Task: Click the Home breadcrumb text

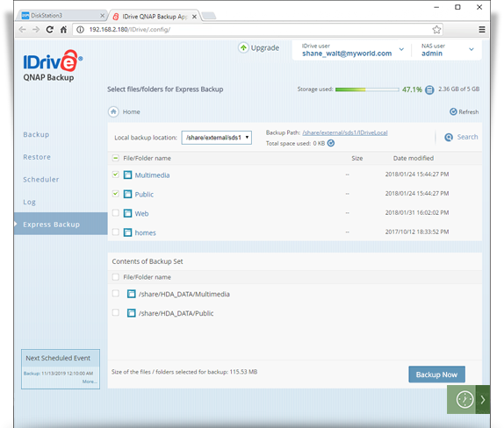Action: (x=131, y=111)
